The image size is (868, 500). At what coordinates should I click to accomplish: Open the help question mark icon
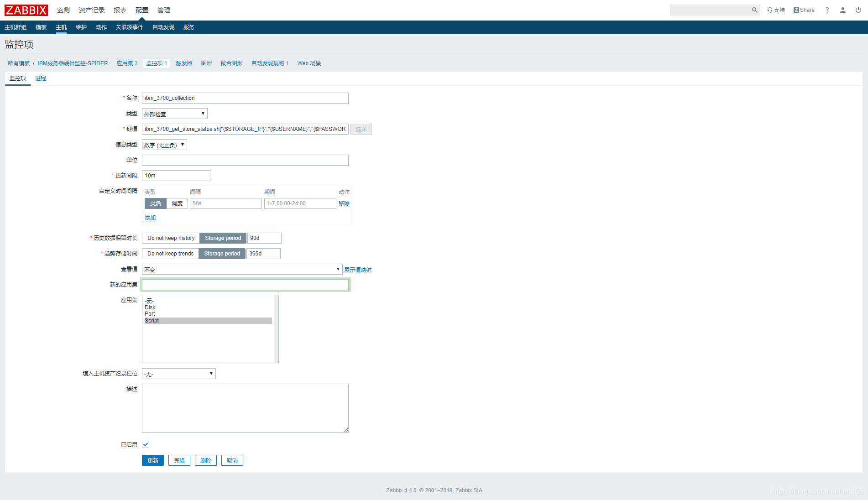pos(827,10)
